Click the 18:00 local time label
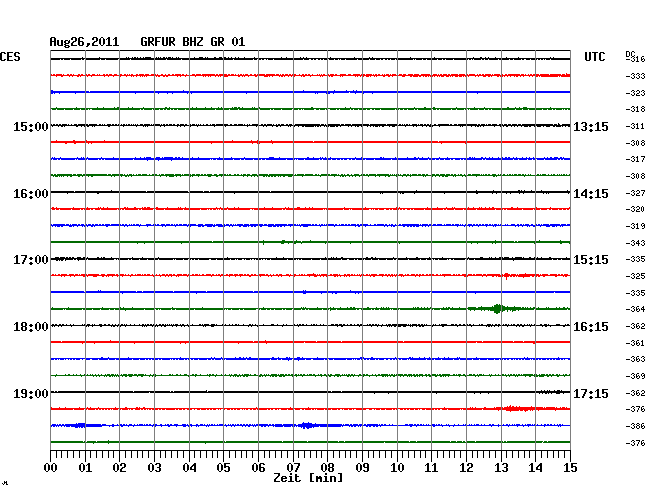This screenshot has height=494, width=650. click(31, 327)
